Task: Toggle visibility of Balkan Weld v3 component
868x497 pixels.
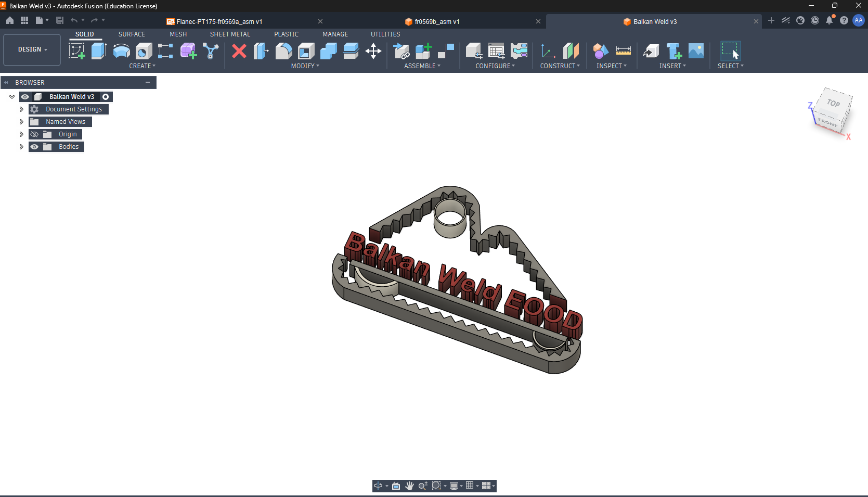Action: coord(25,97)
